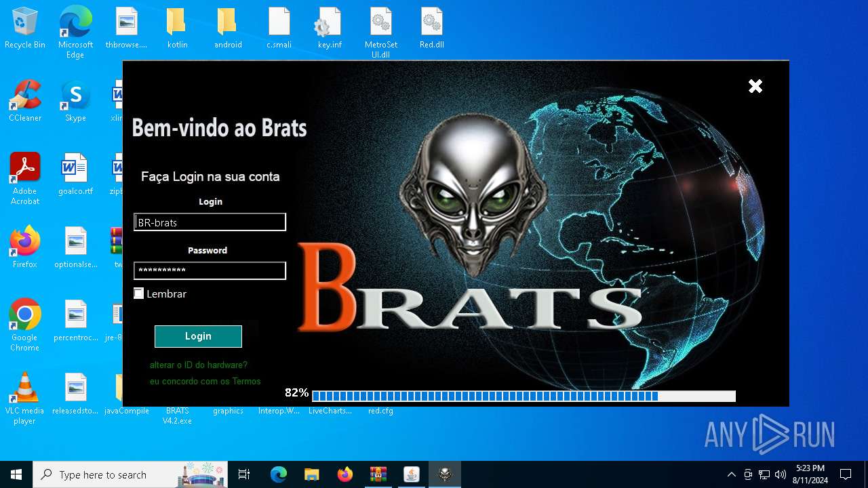
Task: Select releasedsto image file icon
Action: (75, 394)
